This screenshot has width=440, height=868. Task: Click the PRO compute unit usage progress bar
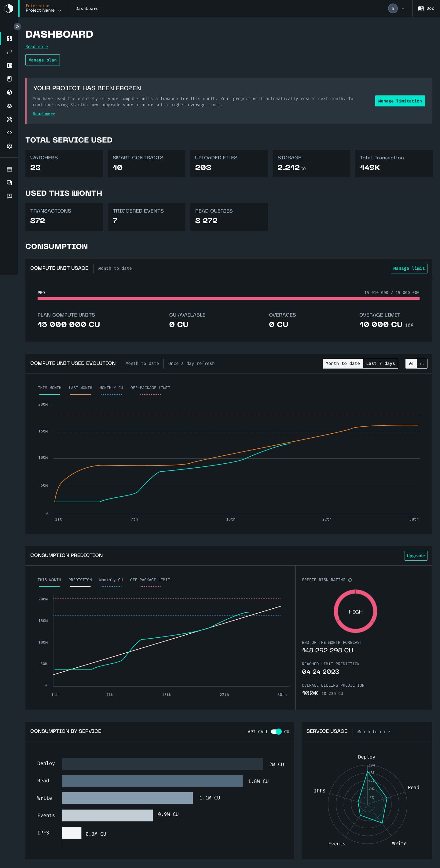coord(228,299)
